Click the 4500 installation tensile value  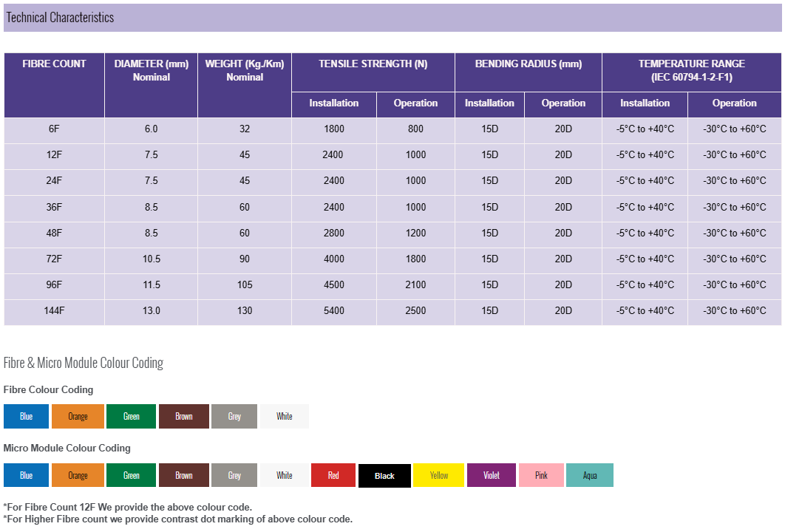pyautogui.click(x=334, y=284)
